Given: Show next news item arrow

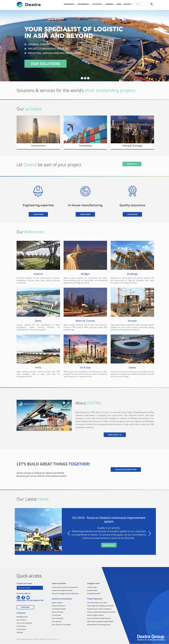Looking at the screenshot, I should [x=150, y=533].
